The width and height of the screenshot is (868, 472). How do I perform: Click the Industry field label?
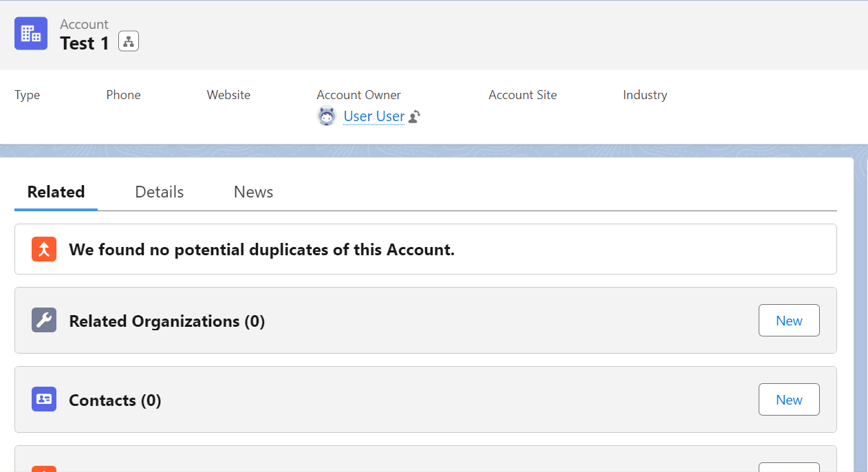click(645, 95)
